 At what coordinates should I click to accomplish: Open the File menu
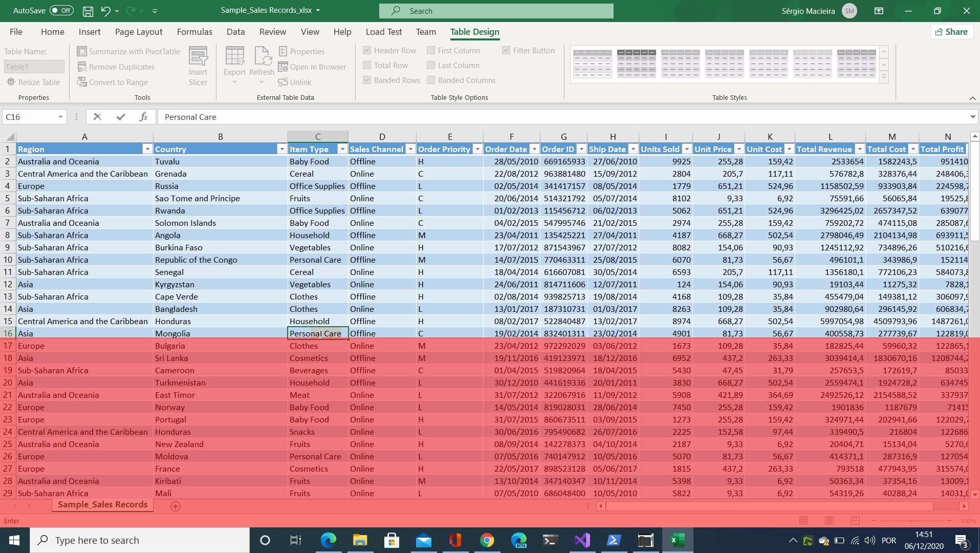pyautogui.click(x=16, y=32)
